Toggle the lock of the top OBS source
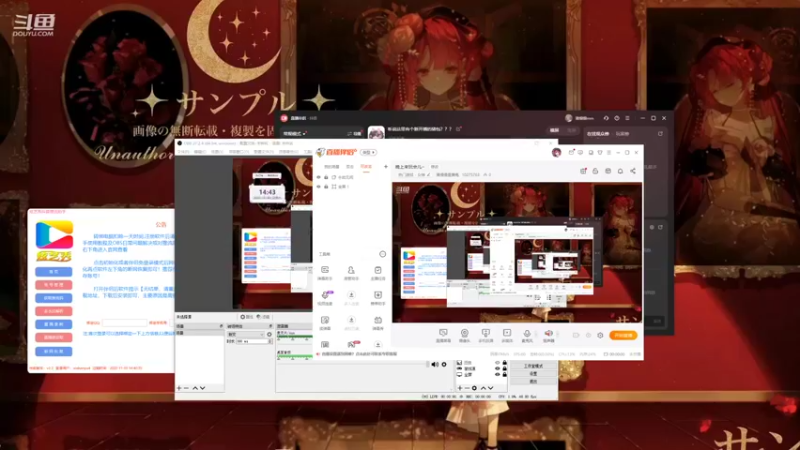This screenshot has height=450, width=800. pos(505,363)
